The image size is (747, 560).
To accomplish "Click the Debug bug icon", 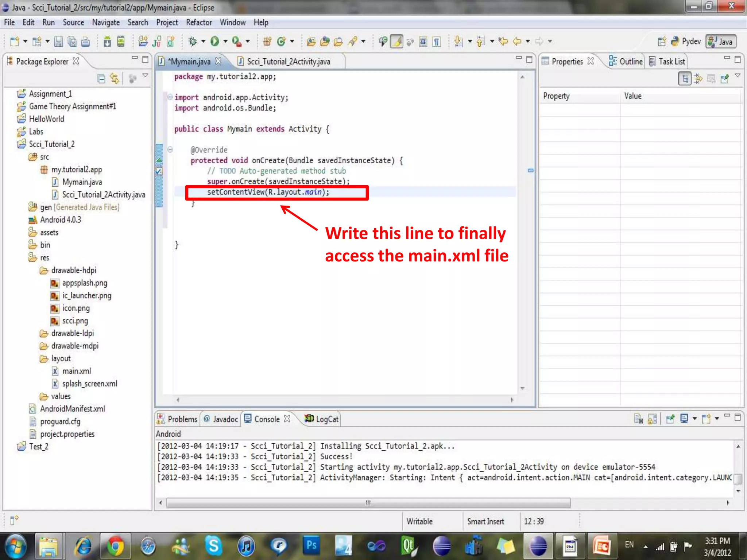I will tap(193, 42).
